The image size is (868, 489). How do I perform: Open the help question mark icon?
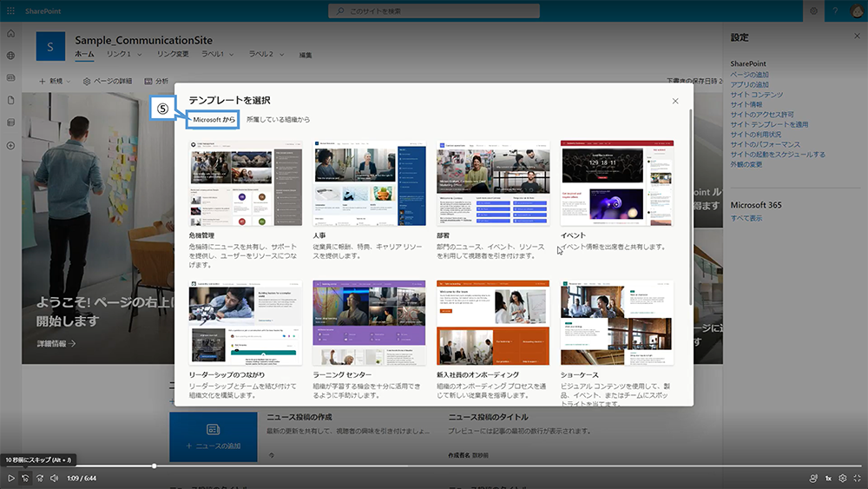point(835,10)
